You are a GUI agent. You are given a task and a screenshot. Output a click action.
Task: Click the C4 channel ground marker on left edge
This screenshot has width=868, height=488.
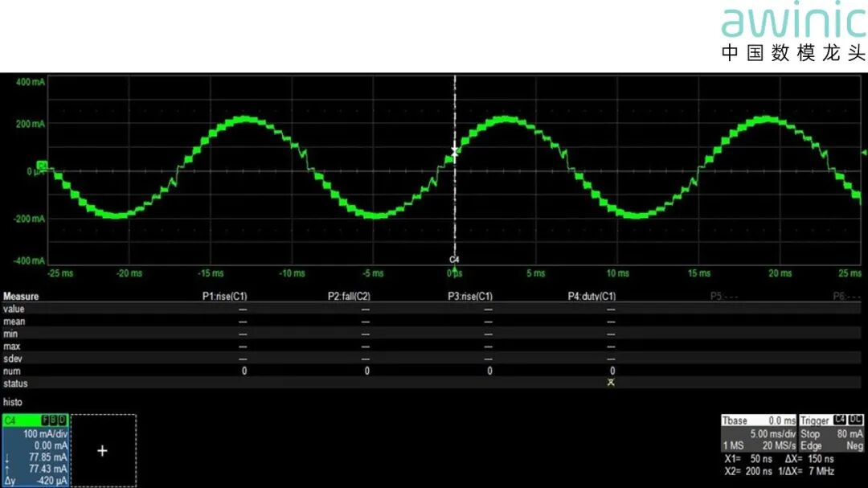(x=42, y=166)
